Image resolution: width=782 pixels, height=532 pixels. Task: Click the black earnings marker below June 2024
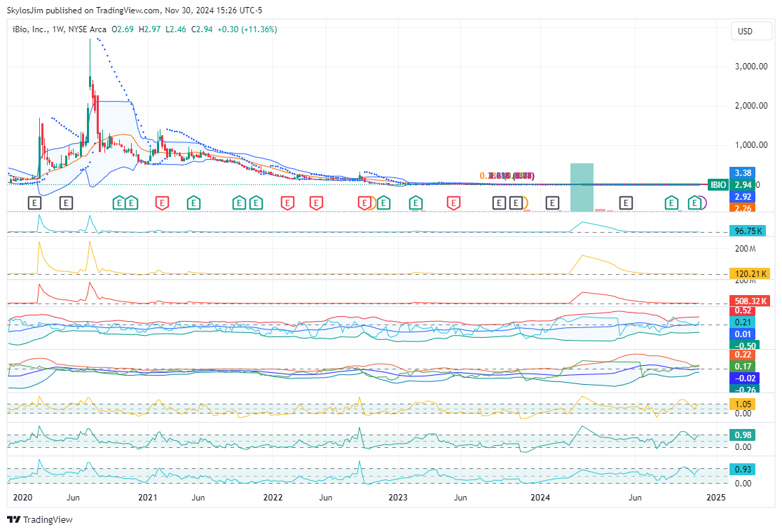point(626,203)
